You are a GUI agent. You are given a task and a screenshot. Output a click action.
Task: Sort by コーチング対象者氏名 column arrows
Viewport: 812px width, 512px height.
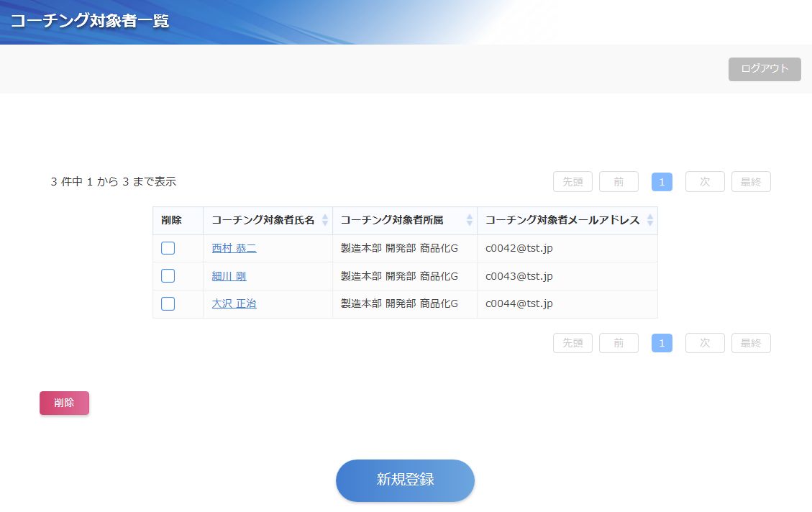click(x=324, y=220)
